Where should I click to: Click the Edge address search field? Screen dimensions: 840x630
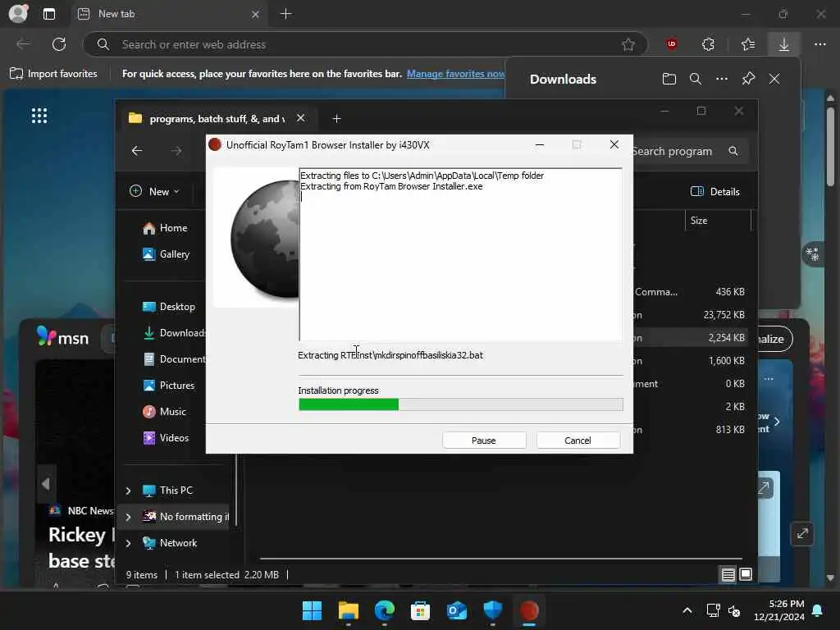pos(364,44)
